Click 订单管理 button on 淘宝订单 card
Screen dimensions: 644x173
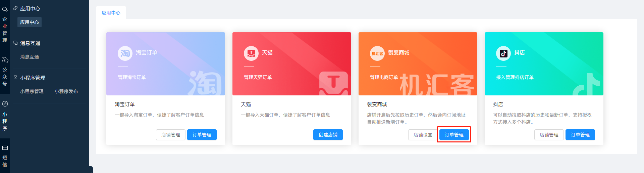[202, 135]
